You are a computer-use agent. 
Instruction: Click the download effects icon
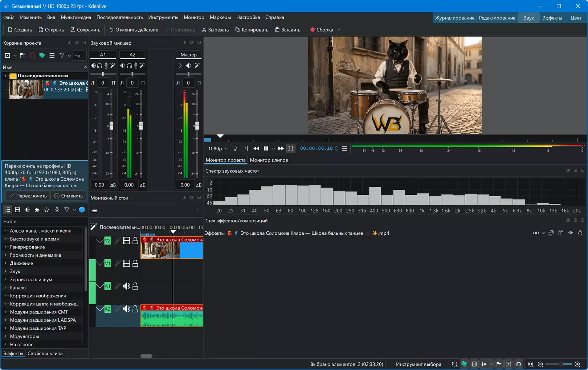click(57, 210)
